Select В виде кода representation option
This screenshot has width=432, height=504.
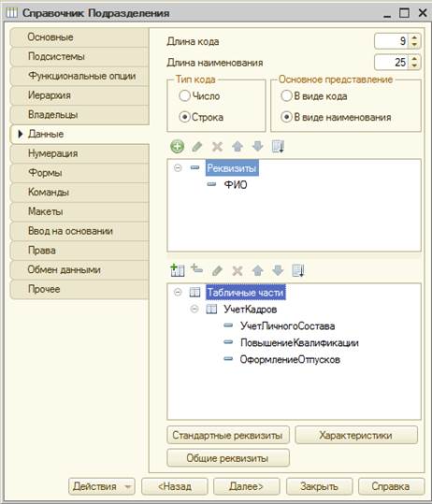coord(286,95)
